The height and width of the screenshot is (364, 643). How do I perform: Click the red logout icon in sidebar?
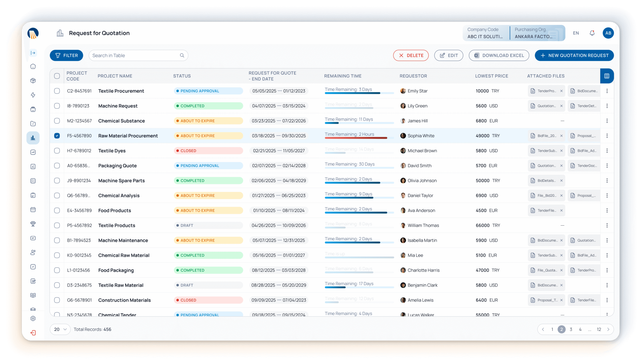click(x=33, y=333)
